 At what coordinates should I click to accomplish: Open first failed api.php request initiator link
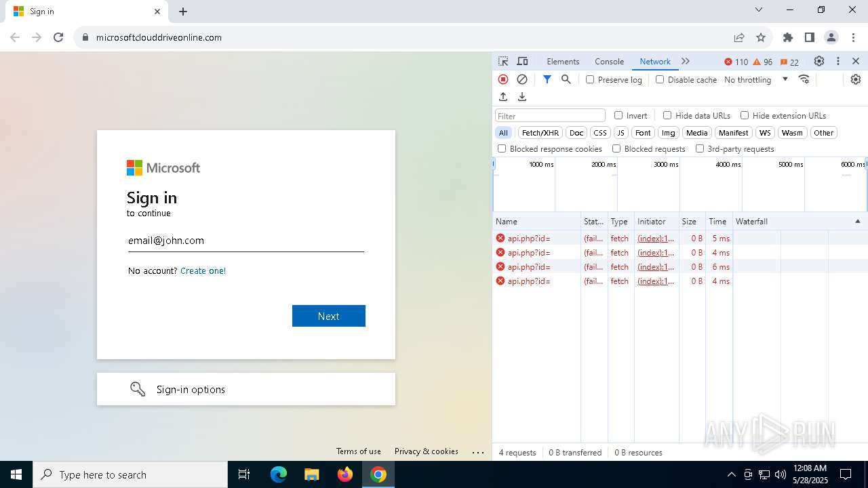(656, 239)
